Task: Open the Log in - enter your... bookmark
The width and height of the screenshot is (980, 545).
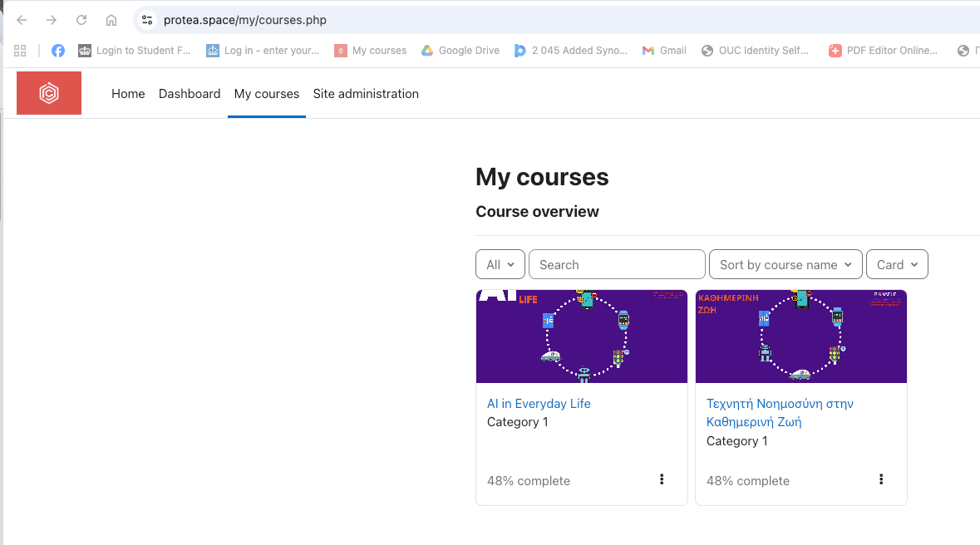Action: (263, 51)
